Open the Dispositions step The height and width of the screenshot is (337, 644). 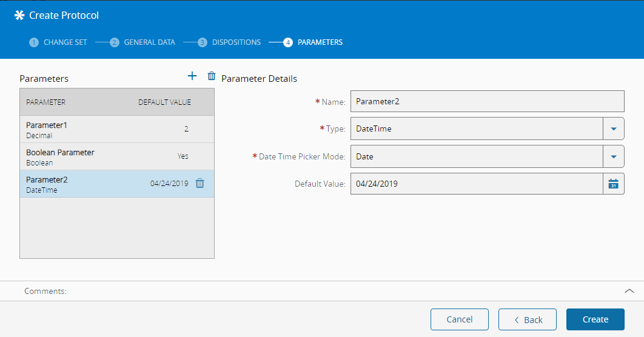236,42
